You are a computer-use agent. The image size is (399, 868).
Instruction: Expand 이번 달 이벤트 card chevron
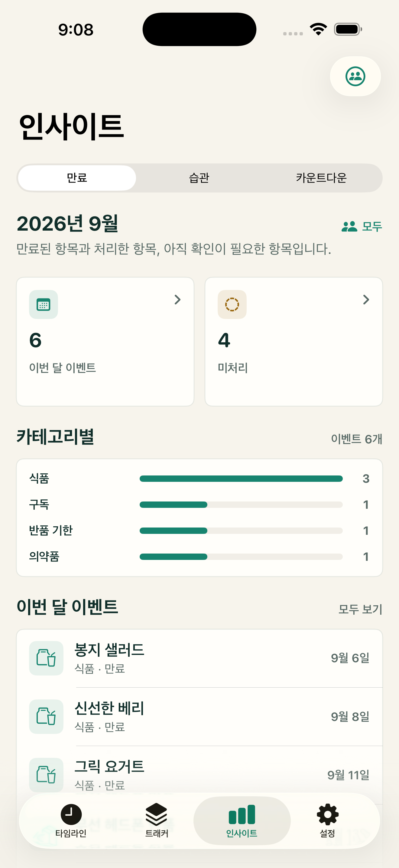177,300
